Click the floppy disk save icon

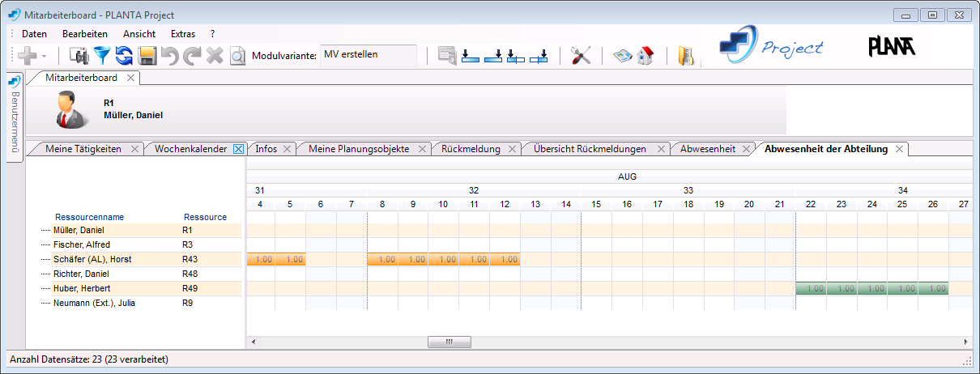[147, 55]
